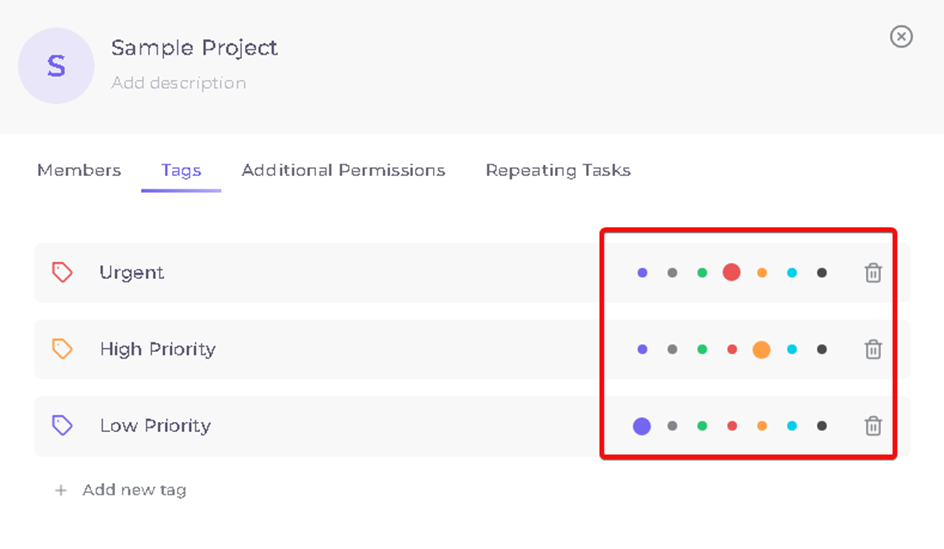Click the Sample Project S avatar
This screenshot has width=944, height=549.
coord(56,66)
